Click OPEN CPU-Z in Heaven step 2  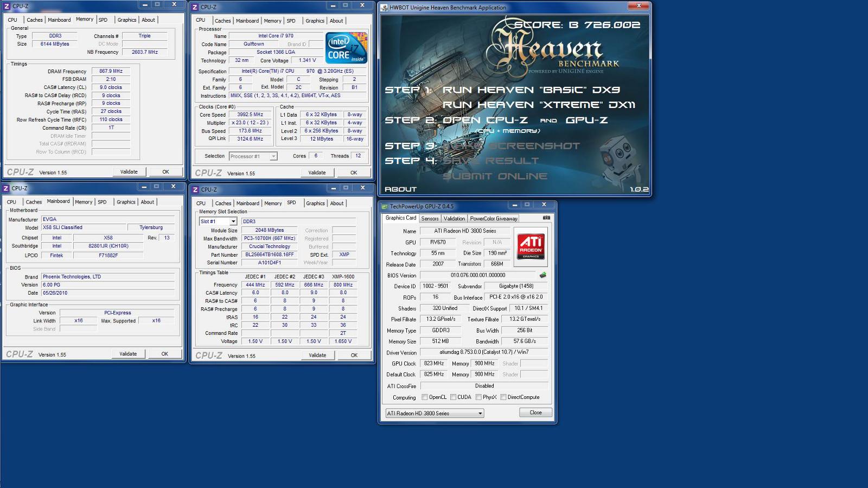(x=485, y=120)
